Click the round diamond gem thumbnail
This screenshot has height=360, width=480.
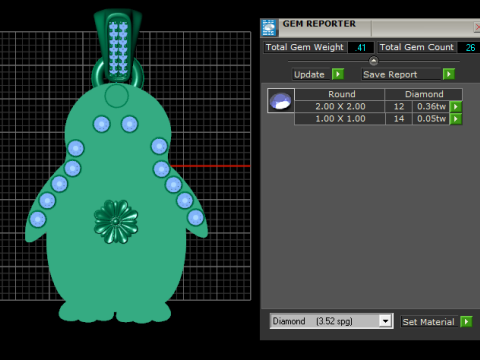[281, 101]
